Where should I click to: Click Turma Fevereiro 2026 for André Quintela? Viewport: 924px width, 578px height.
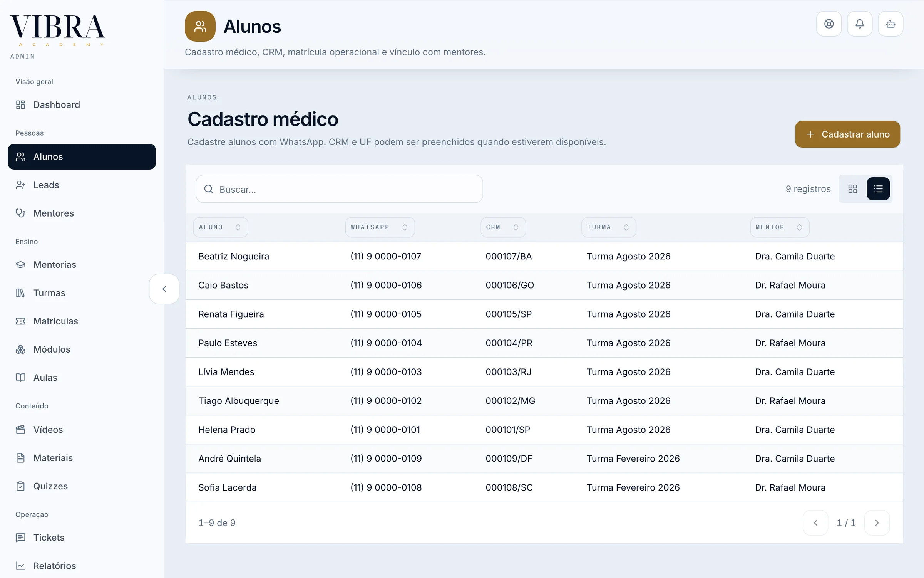(633, 459)
